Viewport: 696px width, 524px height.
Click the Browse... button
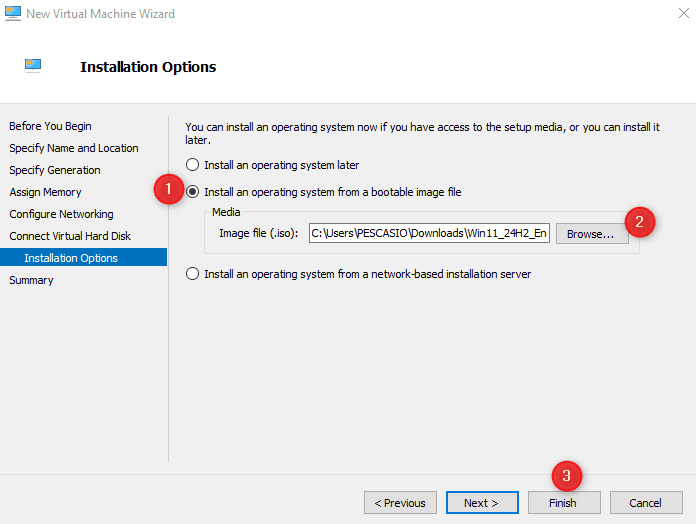coord(592,234)
